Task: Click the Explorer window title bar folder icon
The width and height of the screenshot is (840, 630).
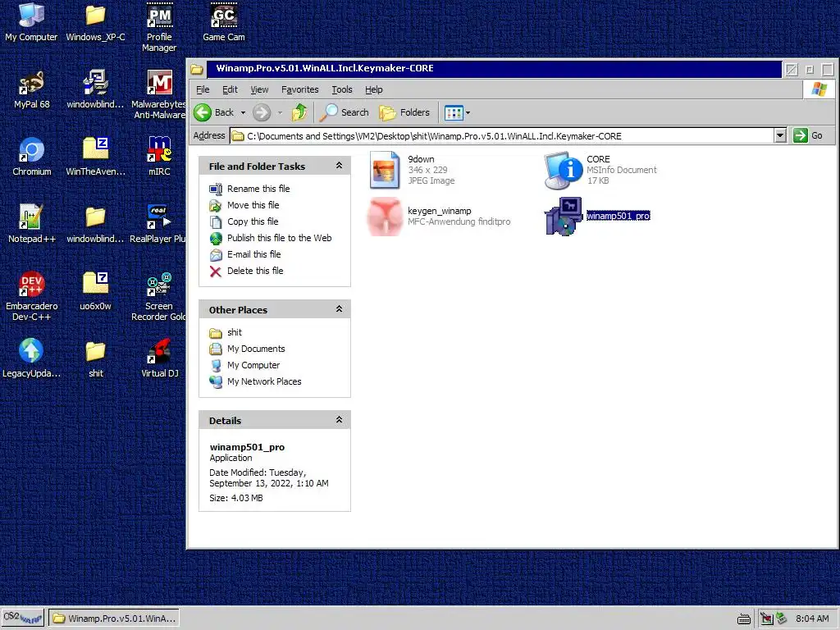Action: pos(197,69)
